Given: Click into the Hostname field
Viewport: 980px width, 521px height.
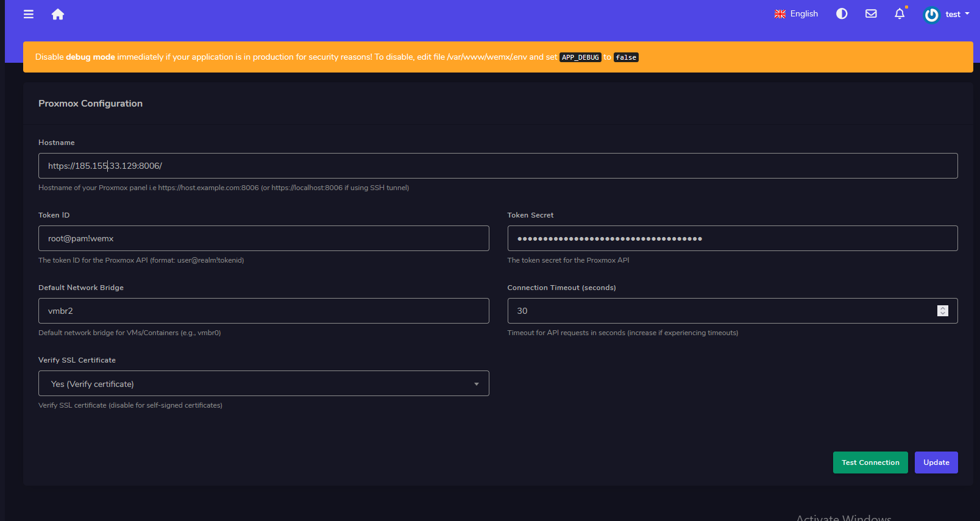Looking at the screenshot, I should click(498, 166).
